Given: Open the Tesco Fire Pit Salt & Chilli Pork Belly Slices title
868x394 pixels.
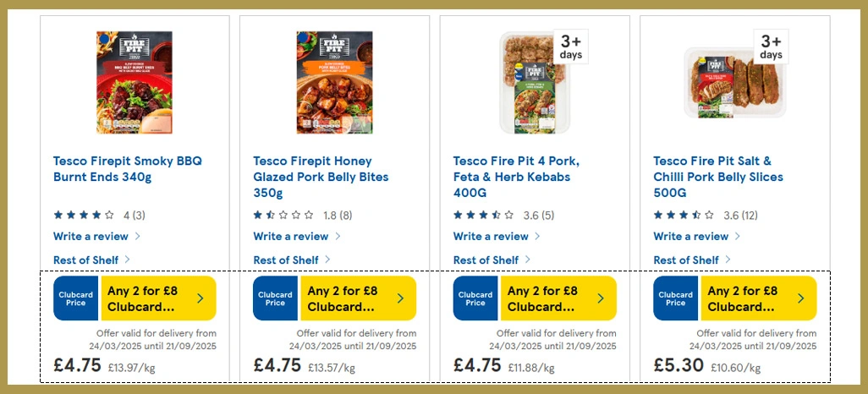Looking at the screenshot, I should pos(718,169).
